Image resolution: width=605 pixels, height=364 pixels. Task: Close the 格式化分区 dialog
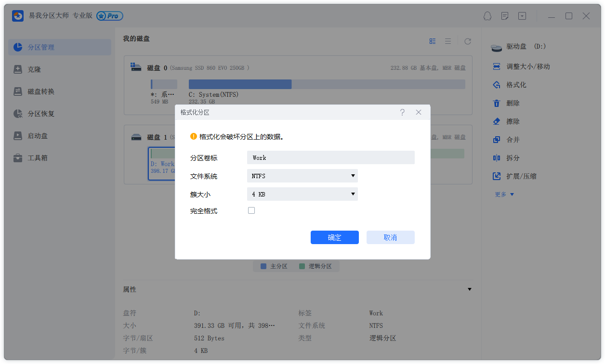click(419, 112)
